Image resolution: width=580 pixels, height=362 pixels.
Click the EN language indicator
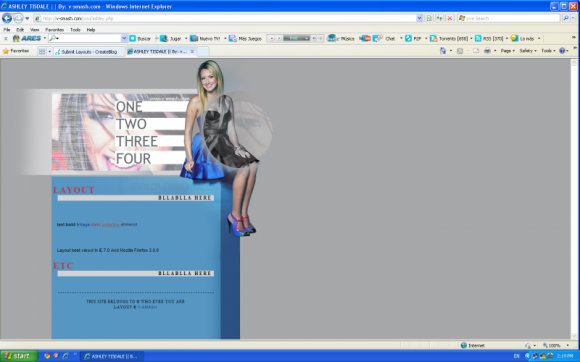coord(517,356)
